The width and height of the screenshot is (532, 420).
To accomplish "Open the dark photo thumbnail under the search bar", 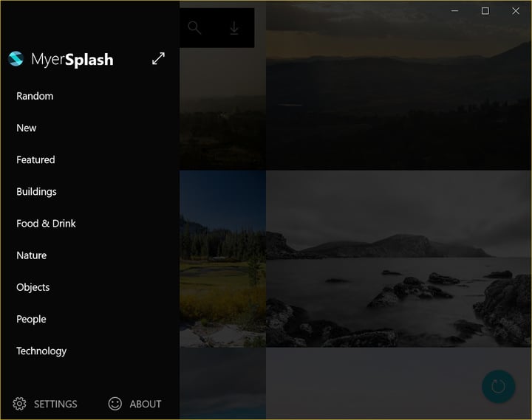I will pyautogui.click(x=223, y=109).
